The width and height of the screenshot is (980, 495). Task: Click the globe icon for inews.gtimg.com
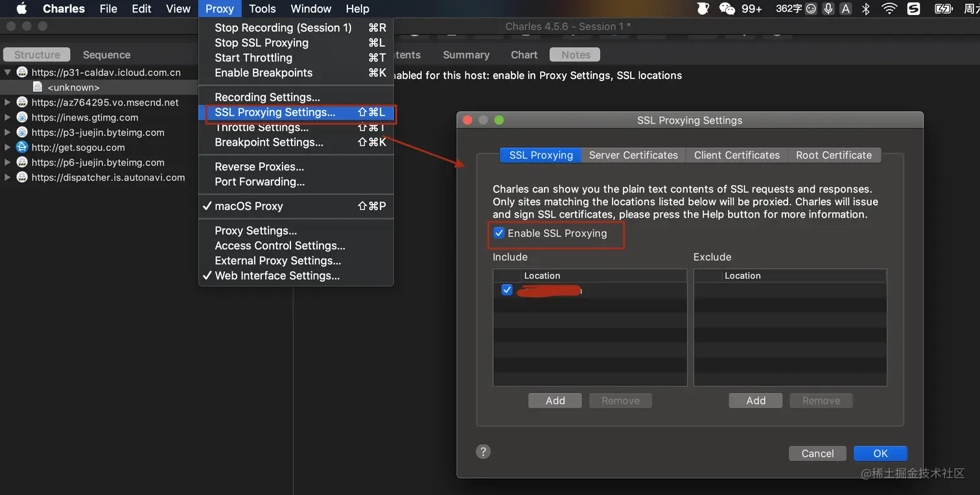22,117
